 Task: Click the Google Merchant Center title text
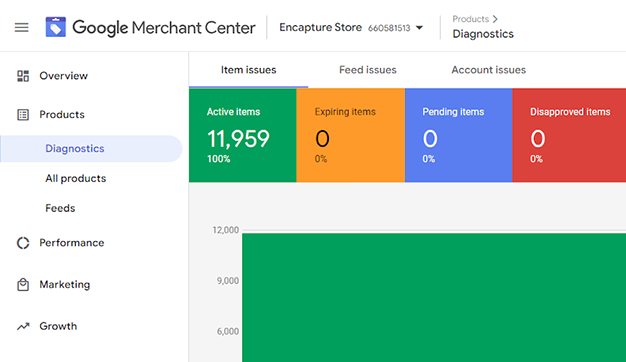164,28
